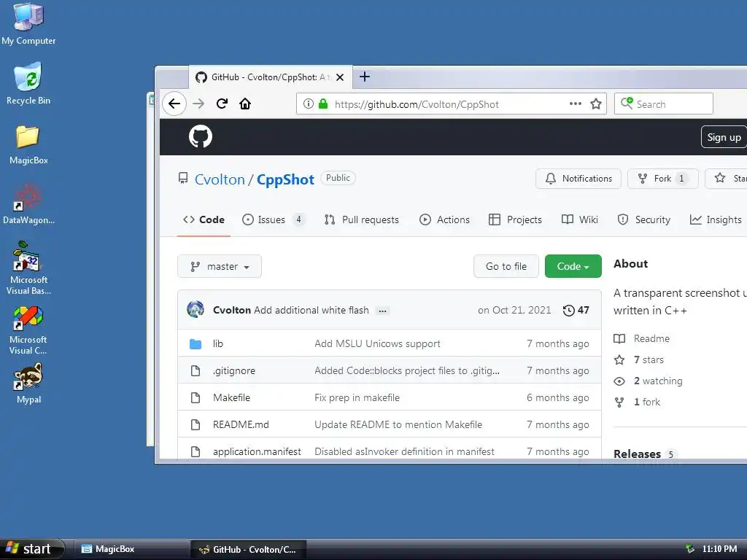This screenshot has height=560, width=747.
Task: Open 'Add additional white flash' commit message
Action: click(x=311, y=310)
